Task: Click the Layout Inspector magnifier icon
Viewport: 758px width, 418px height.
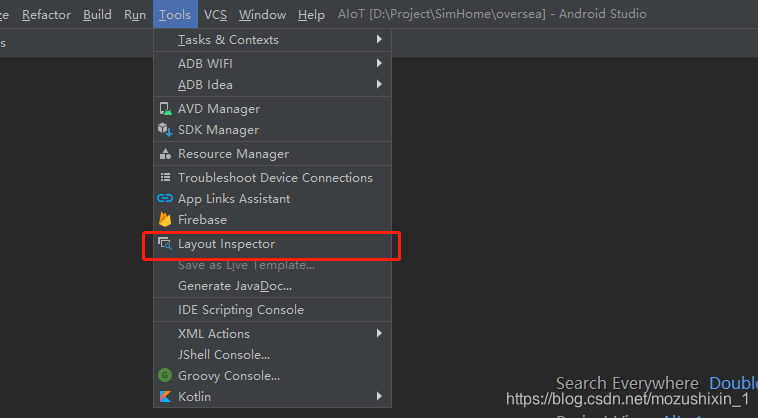Action: pos(165,244)
